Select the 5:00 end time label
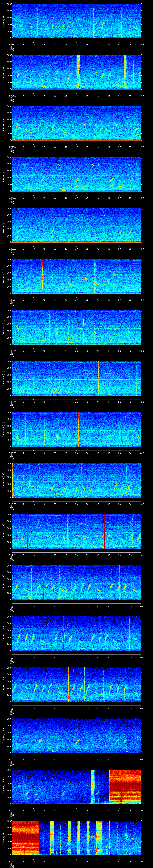This screenshot has width=153, height=868. click(x=141, y=197)
